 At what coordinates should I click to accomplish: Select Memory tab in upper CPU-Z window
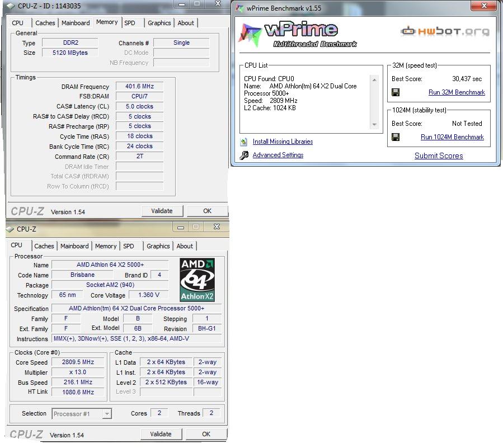pyautogui.click(x=107, y=22)
